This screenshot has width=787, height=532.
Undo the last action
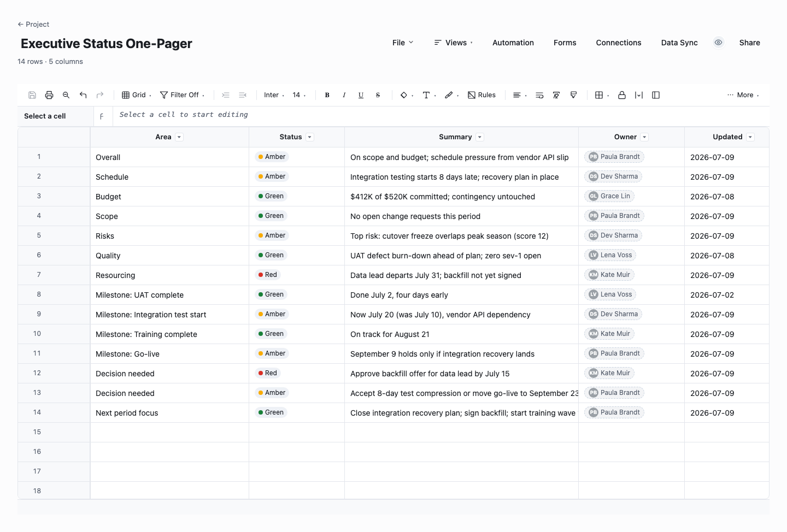[x=83, y=95]
